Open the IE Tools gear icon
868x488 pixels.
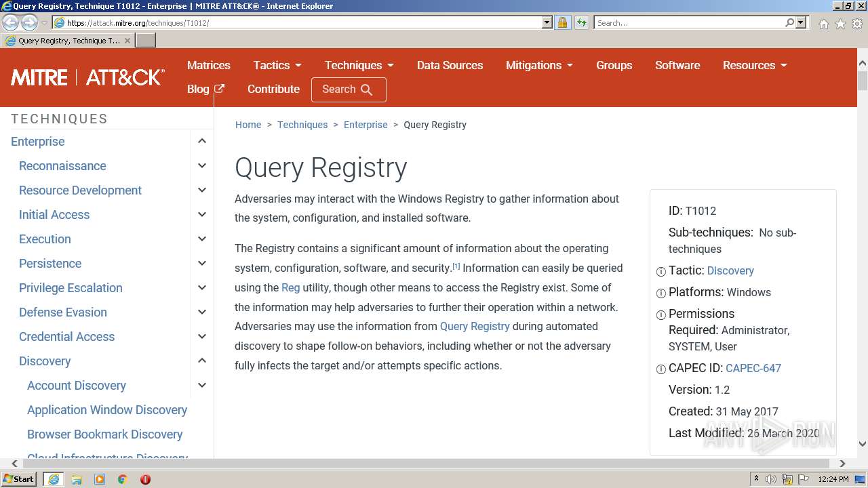pyautogui.click(x=857, y=24)
